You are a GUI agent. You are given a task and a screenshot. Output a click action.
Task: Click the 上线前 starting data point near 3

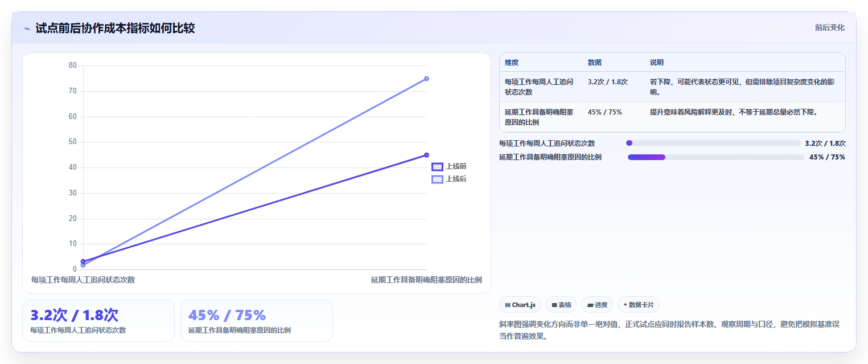(83, 261)
